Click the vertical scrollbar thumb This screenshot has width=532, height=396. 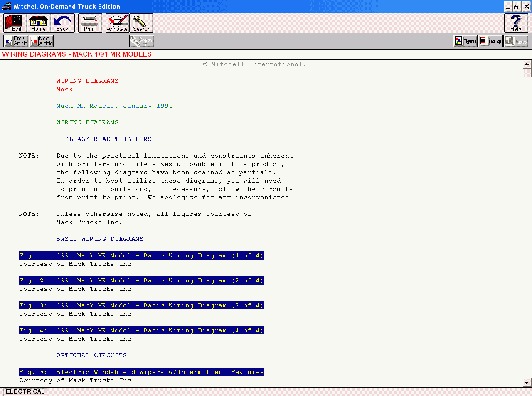(x=527, y=73)
